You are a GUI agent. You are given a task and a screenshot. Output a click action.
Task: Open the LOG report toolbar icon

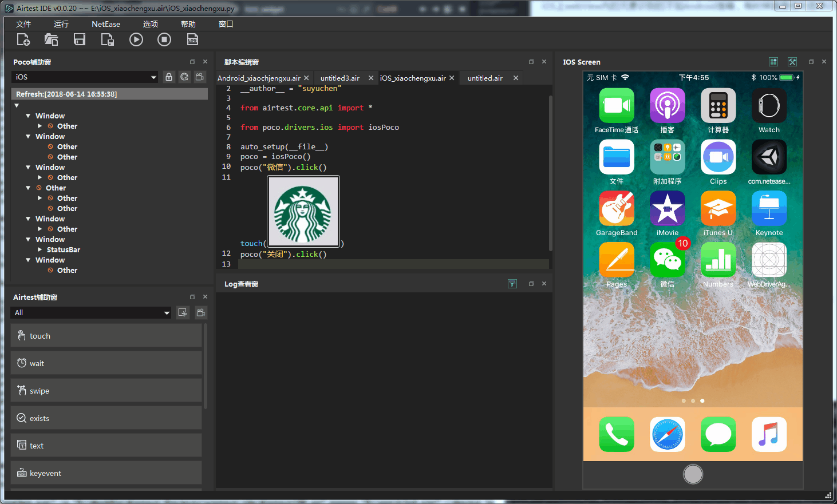click(x=192, y=39)
